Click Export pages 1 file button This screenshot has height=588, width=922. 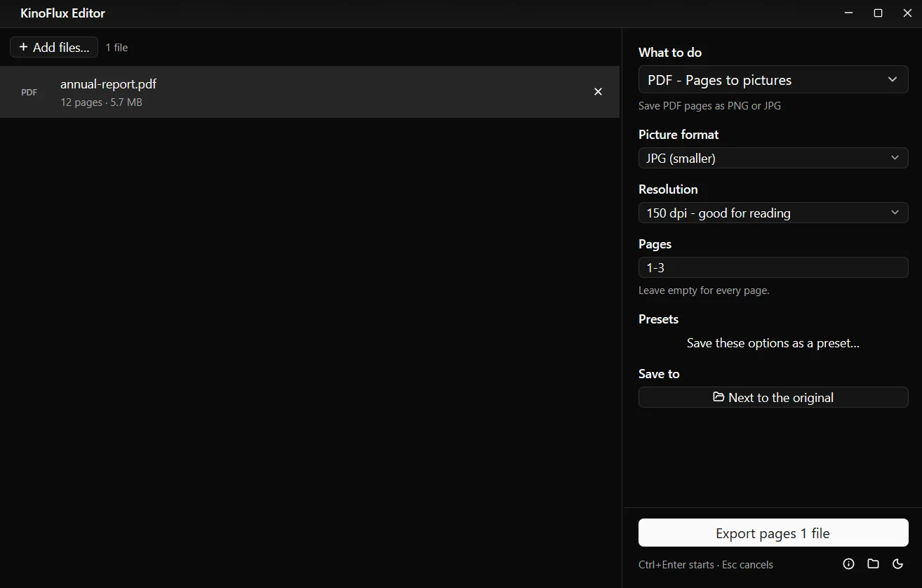[x=773, y=533]
